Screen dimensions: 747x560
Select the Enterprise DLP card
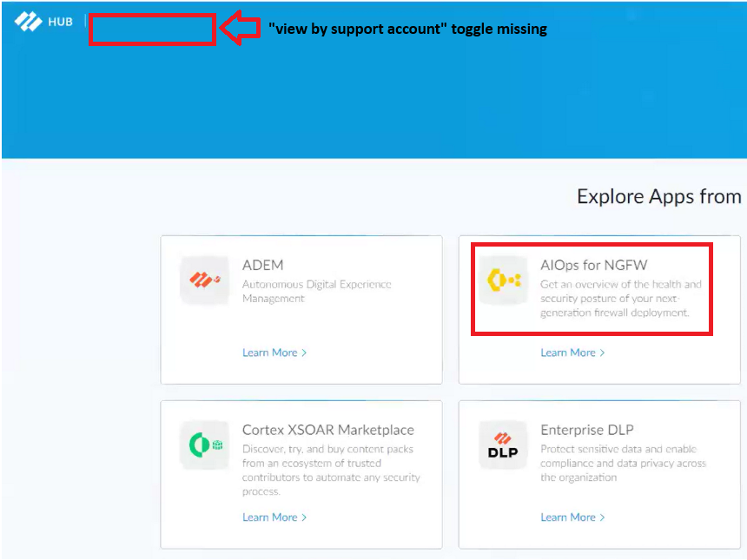coord(598,474)
